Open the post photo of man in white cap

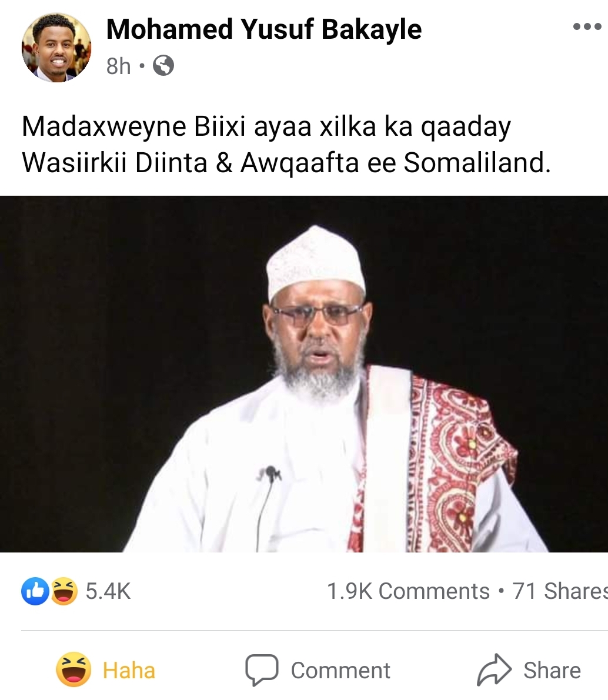(304, 374)
